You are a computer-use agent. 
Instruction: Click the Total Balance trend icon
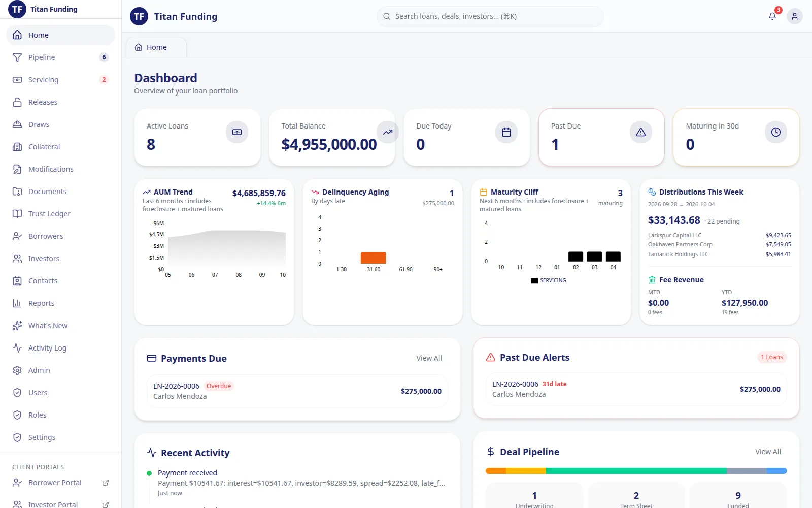(x=388, y=132)
